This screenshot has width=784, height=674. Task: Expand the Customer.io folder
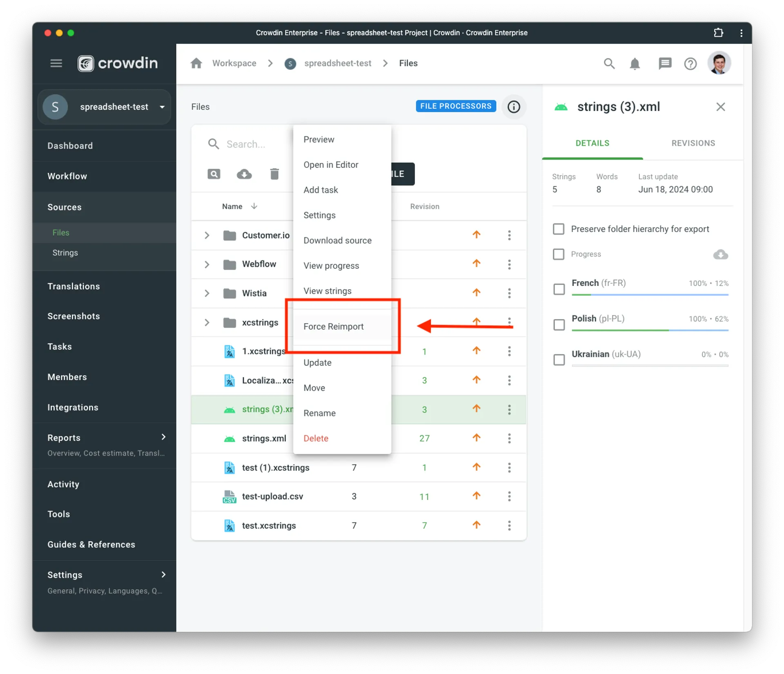tap(207, 235)
